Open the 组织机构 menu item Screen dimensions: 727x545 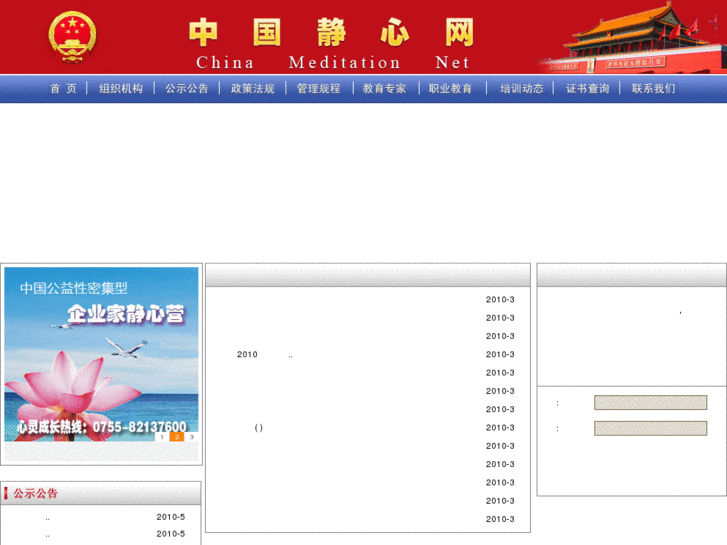[x=121, y=89]
